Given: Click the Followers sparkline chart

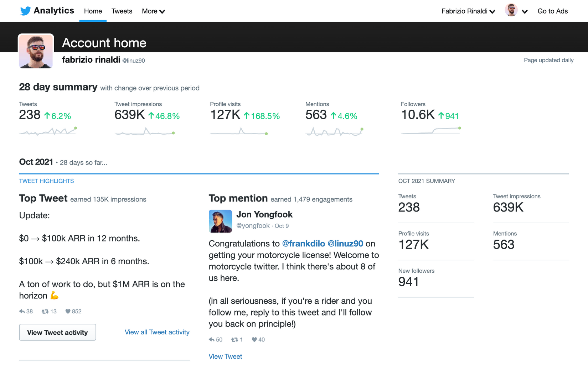Looking at the screenshot, I should [430, 131].
